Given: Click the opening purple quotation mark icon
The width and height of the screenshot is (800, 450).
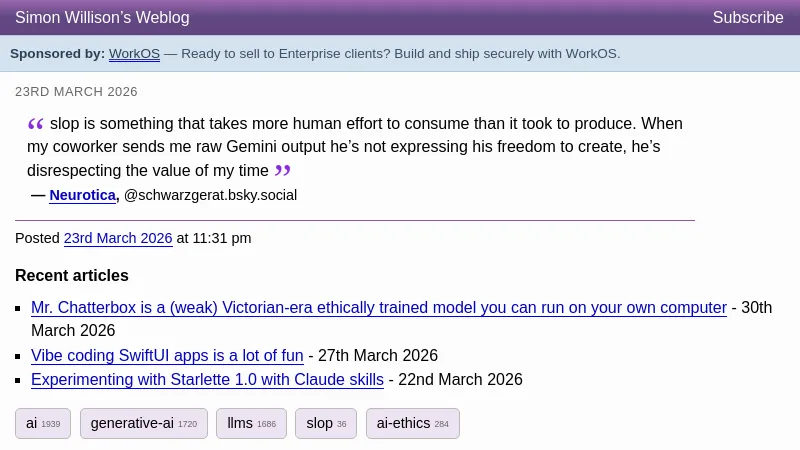Looking at the screenshot, I should pyautogui.click(x=36, y=124).
